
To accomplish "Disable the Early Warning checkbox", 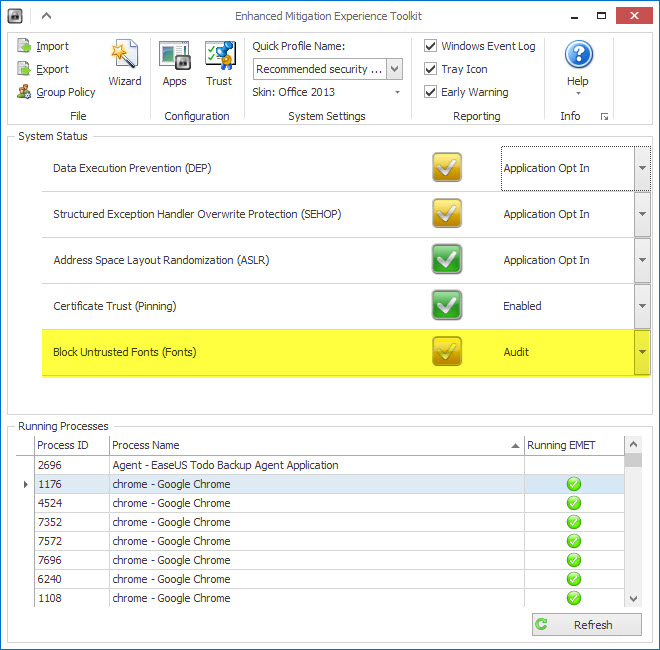I will pyautogui.click(x=430, y=92).
